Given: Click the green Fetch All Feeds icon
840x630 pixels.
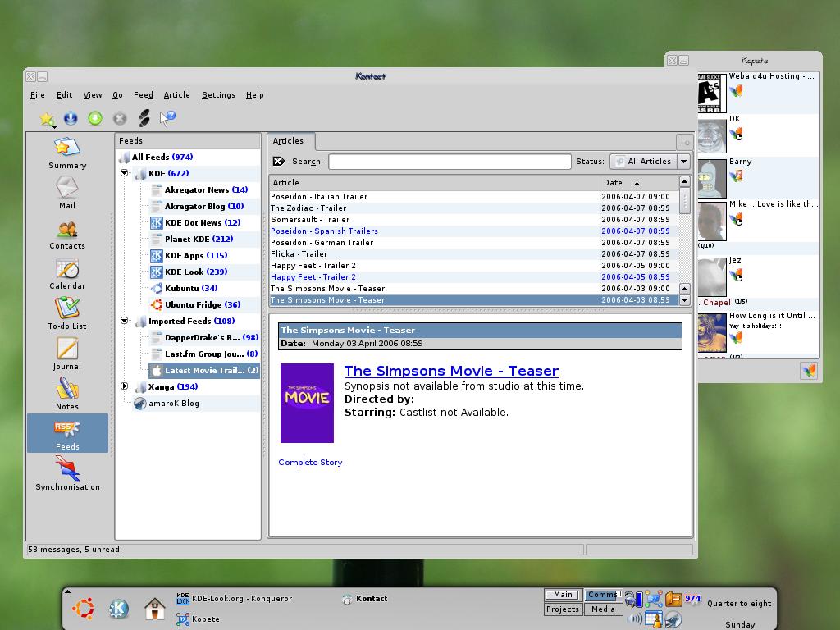Looking at the screenshot, I should [95, 118].
